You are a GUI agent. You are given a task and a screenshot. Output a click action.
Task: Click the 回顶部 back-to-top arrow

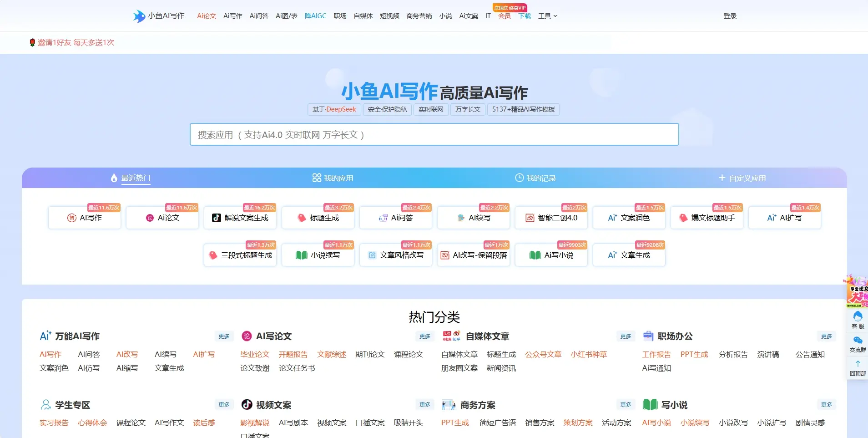pyautogui.click(x=858, y=367)
